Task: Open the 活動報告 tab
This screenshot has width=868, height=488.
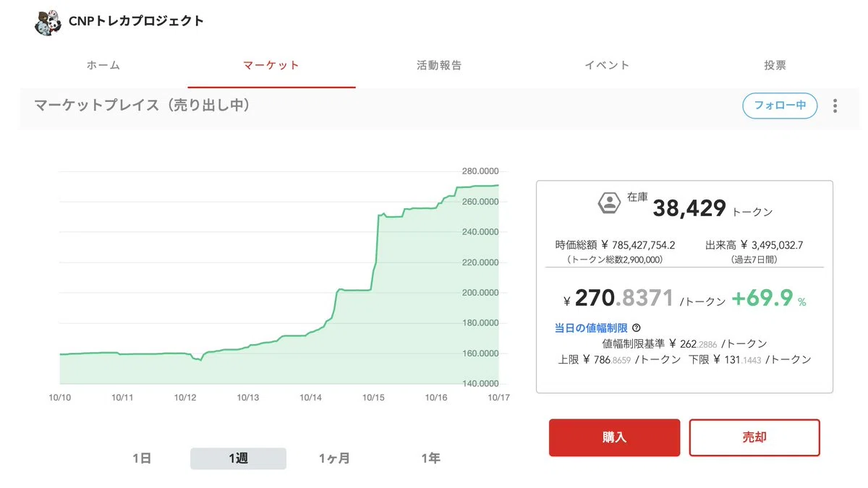Action: 439,65
